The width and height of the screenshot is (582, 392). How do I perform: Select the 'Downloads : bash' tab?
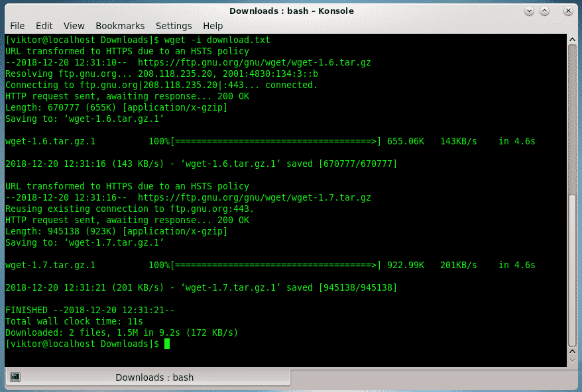[x=148, y=377]
